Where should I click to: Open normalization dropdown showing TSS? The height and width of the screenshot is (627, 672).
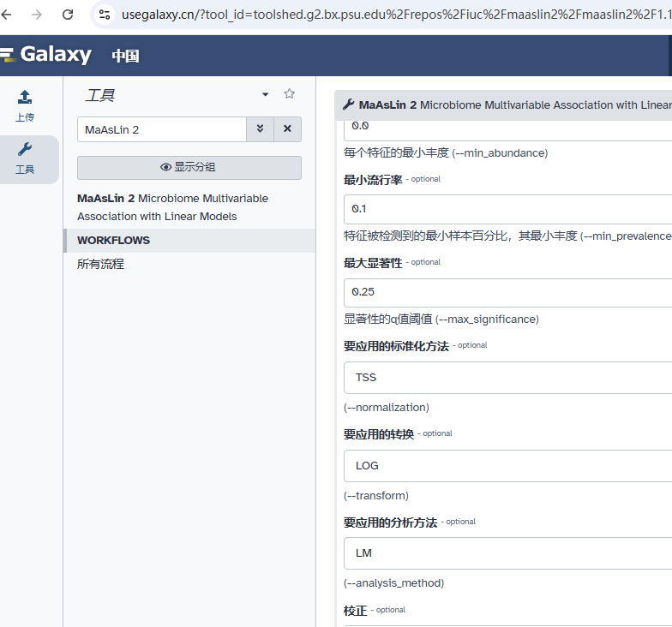coord(507,377)
